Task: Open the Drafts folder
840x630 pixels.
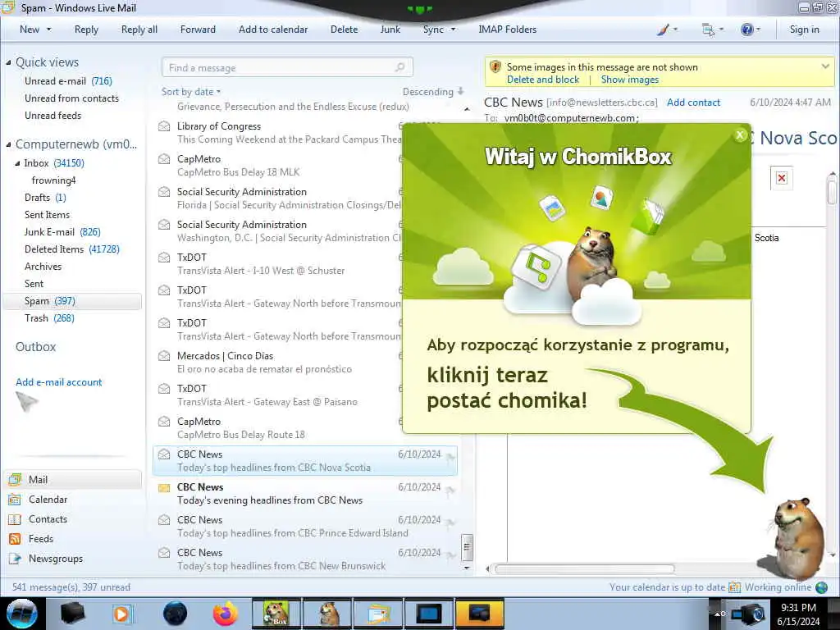Action: (x=45, y=197)
